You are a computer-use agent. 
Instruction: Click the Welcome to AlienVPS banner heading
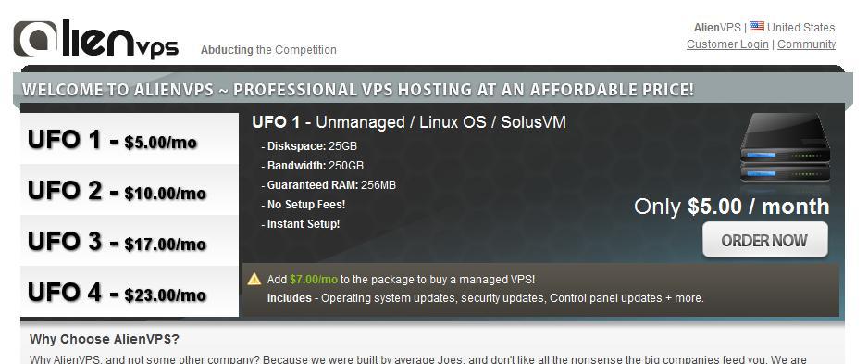pyautogui.click(x=358, y=90)
